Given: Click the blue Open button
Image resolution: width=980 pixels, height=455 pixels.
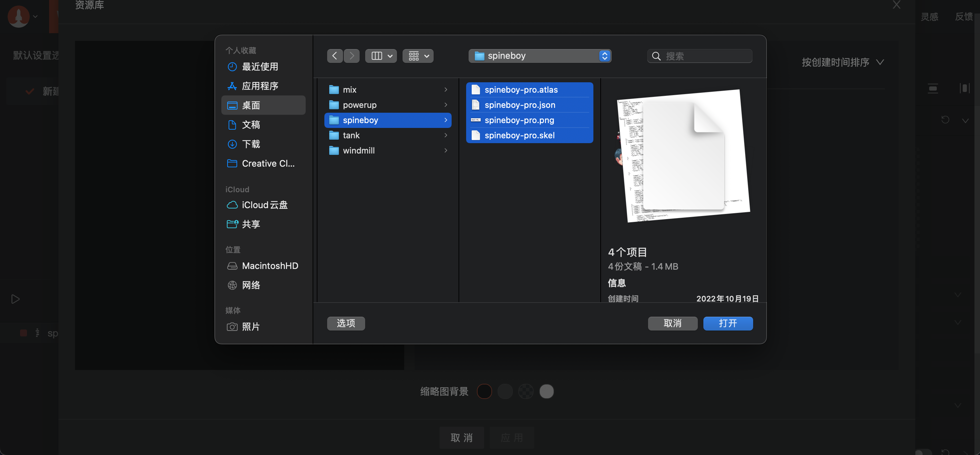Looking at the screenshot, I should click(x=727, y=323).
